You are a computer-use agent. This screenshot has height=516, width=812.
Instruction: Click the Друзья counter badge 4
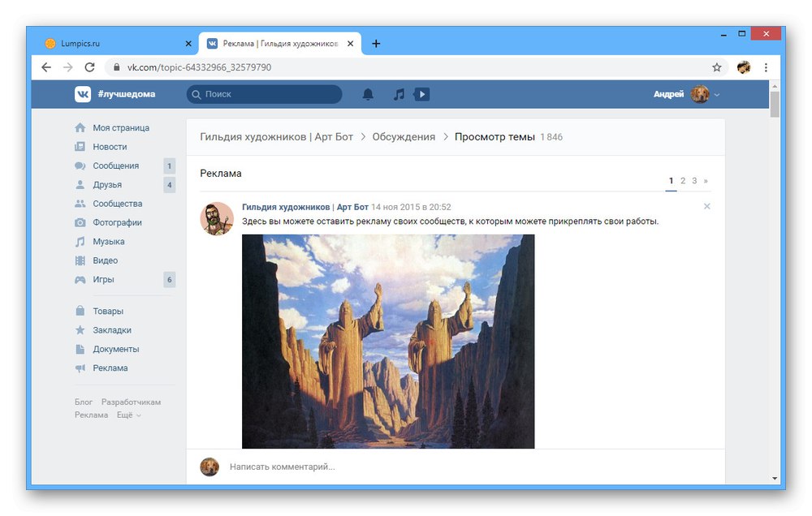point(170,185)
